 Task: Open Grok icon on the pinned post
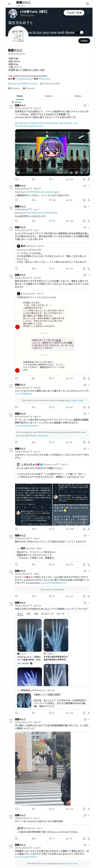click(x=85, y=105)
